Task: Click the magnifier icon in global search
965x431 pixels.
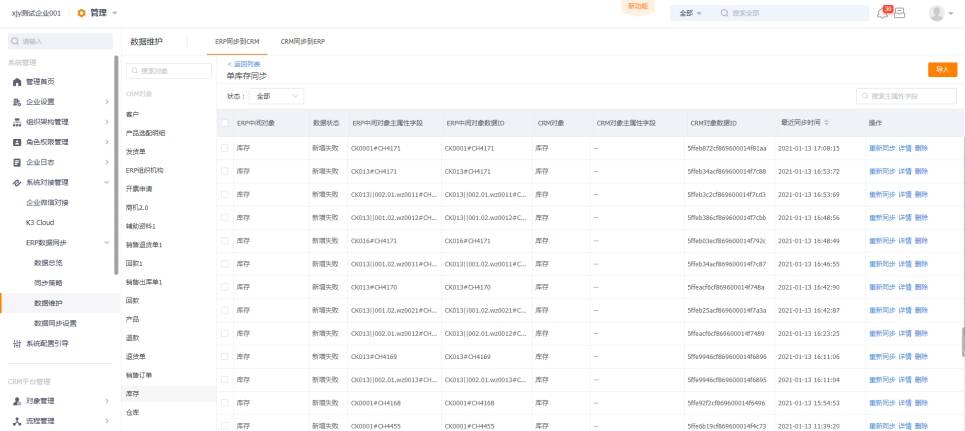Action: 724,13
